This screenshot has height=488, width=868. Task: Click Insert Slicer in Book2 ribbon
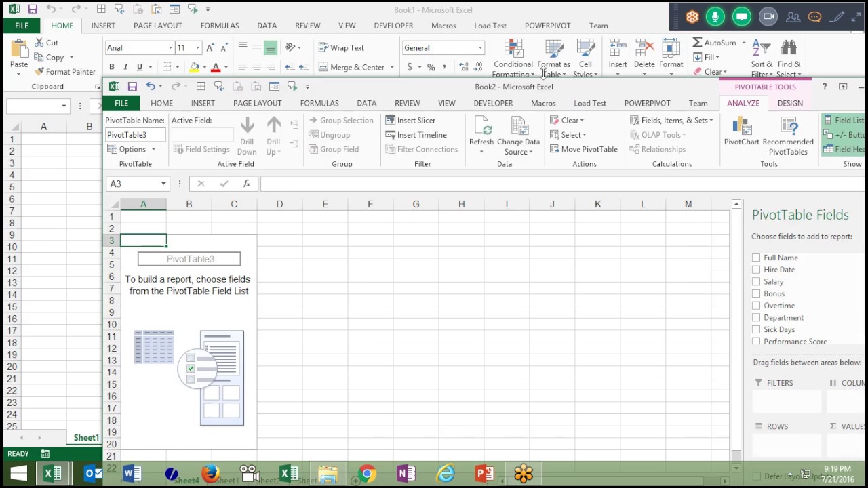point(410,120)
